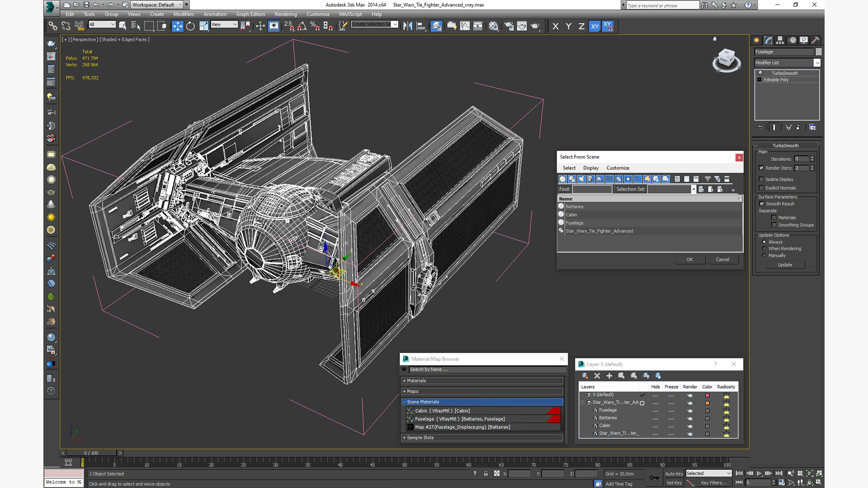This screenshot has height=488, width=868.
Task: Open the Display menu in Select From Scene
Action: (590, 168)
